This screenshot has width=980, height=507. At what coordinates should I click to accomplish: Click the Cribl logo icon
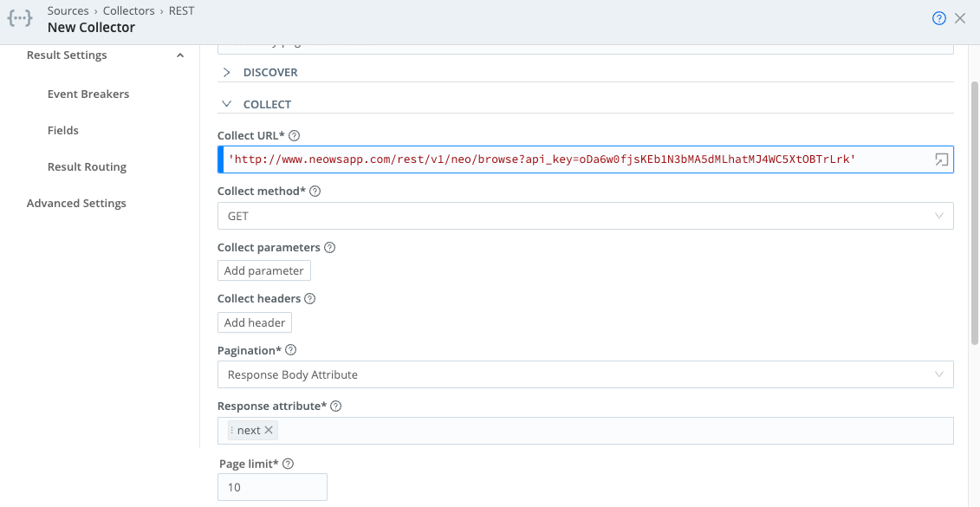19,18
